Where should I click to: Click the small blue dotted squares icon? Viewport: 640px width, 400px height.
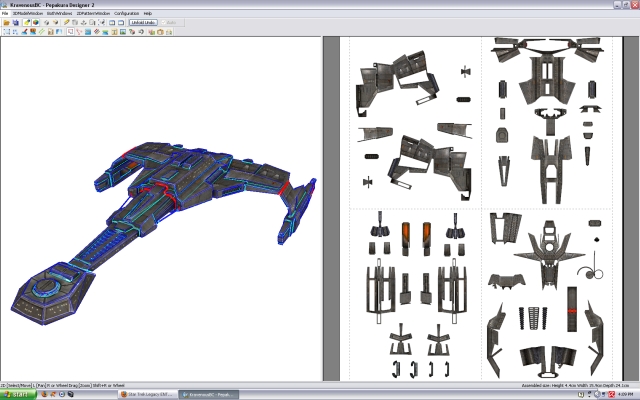(x=15, y=31)
